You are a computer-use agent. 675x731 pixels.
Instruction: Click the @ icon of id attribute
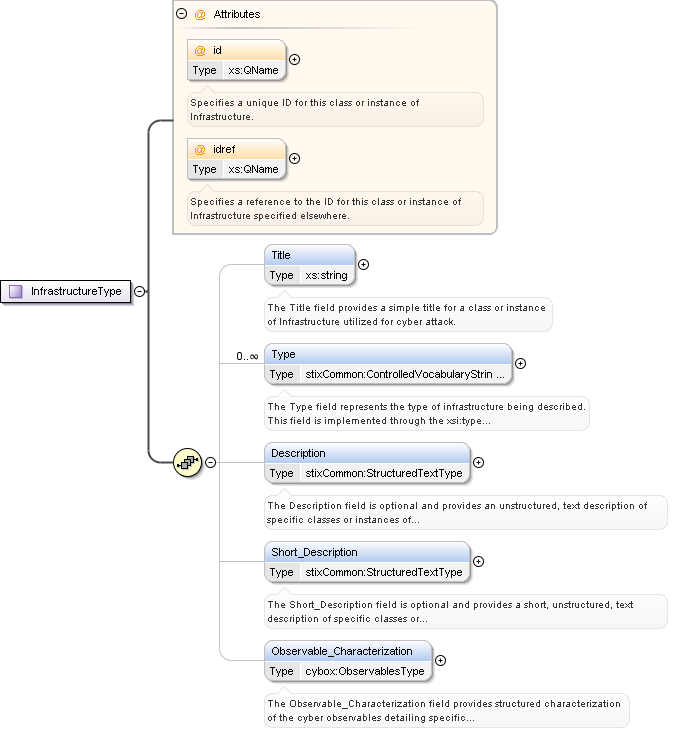coord(200,50)
